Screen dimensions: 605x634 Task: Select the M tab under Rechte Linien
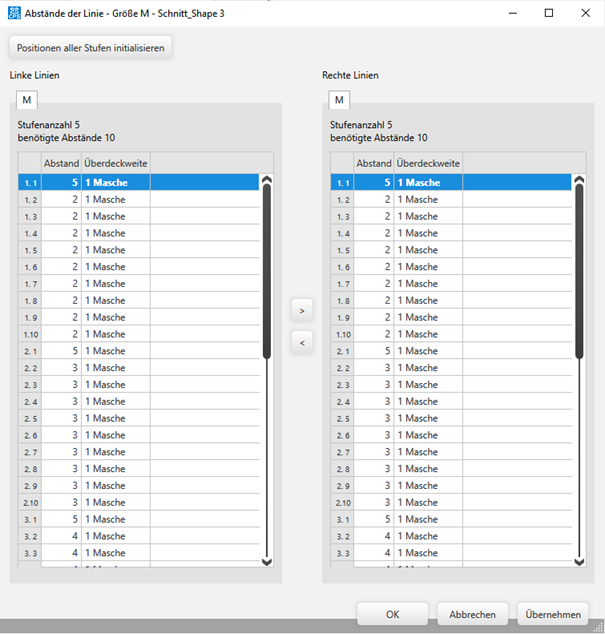(339, 100)
